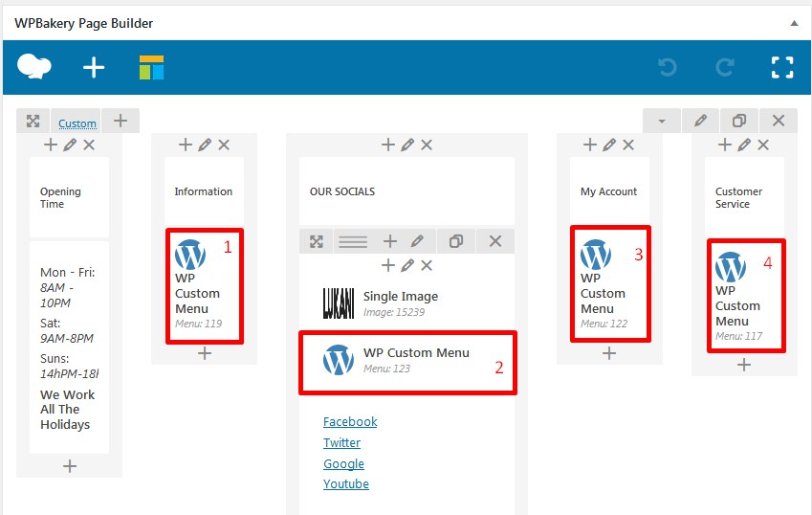Select the OUR SOCIALS text block
Image resolution: width=812 pixels, height=515 pixels.
click(x=407, y=191)
